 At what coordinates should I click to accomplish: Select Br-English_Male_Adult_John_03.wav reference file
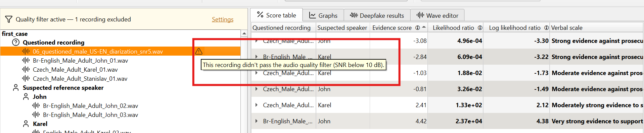[91, 115]
